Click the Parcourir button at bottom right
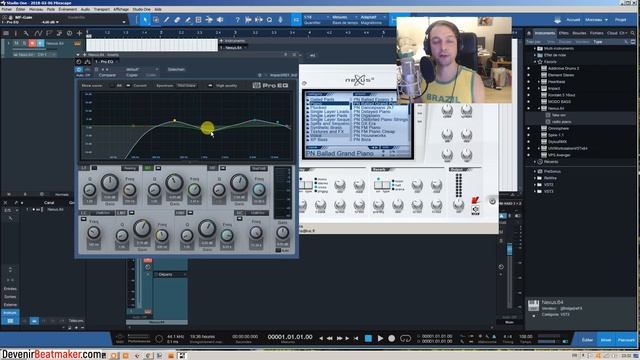 coord(626,340)
